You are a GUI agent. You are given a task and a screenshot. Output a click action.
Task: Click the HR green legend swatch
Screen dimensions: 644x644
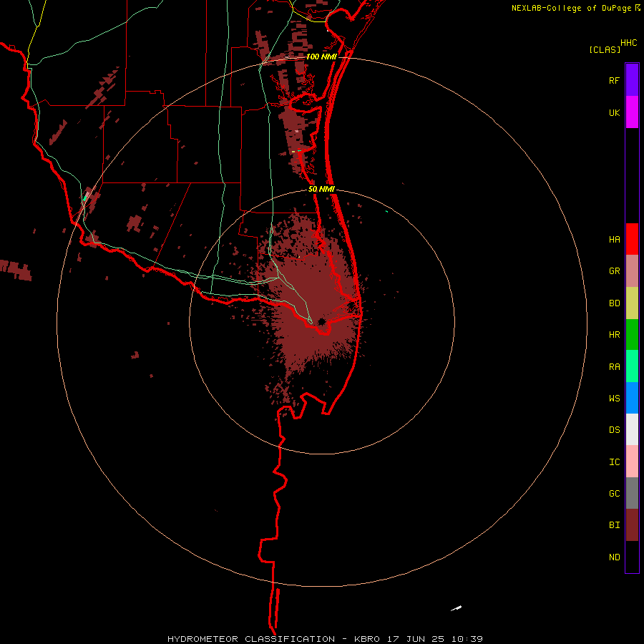(x=632, y=334)
